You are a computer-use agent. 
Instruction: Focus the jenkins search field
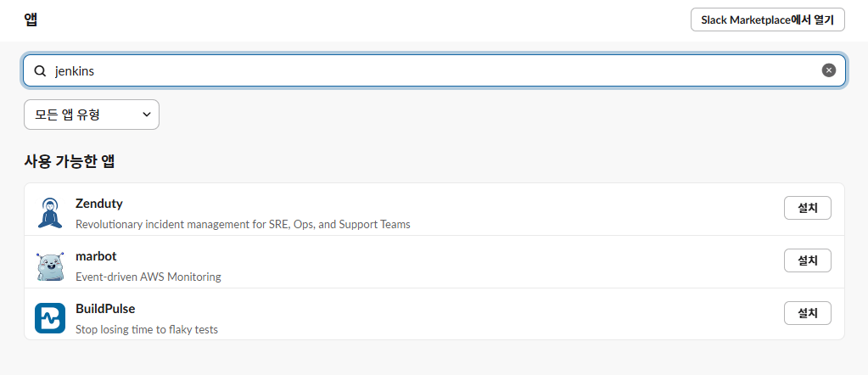click(x=434, y=70)
